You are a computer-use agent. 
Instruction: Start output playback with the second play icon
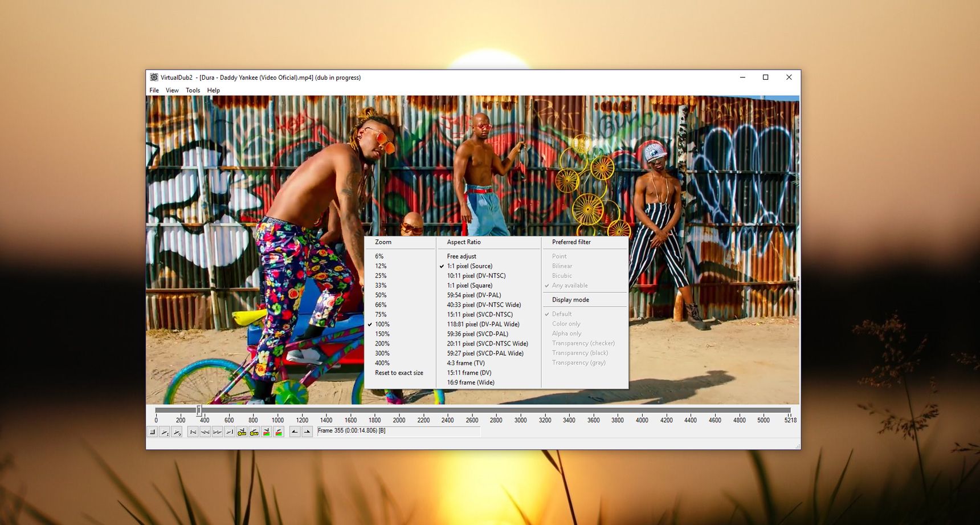click(177, 432)
